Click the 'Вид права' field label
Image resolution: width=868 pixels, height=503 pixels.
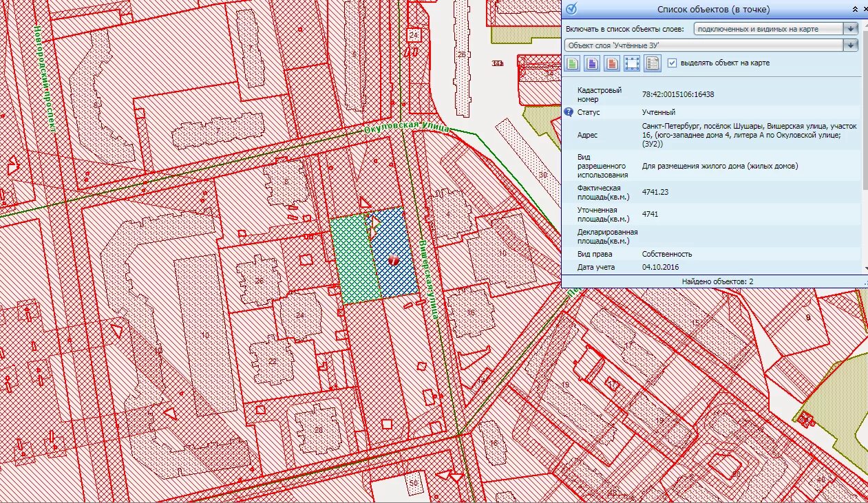(595, 254)
